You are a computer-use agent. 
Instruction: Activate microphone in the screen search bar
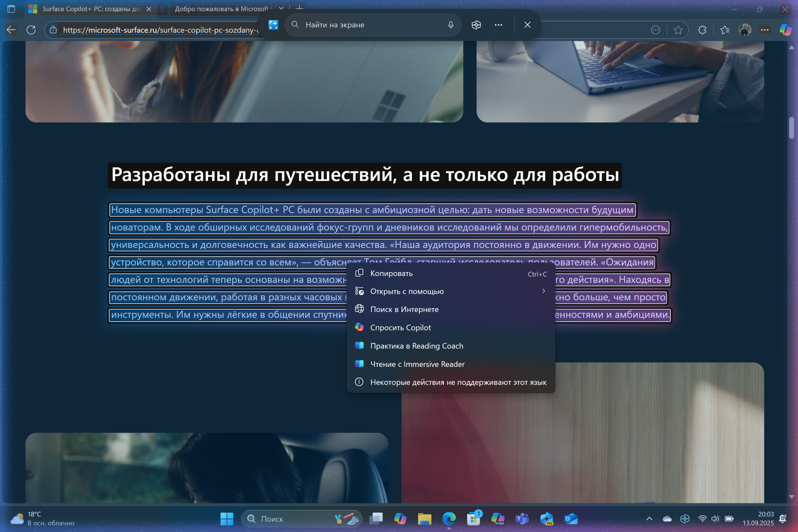(450, 25)
